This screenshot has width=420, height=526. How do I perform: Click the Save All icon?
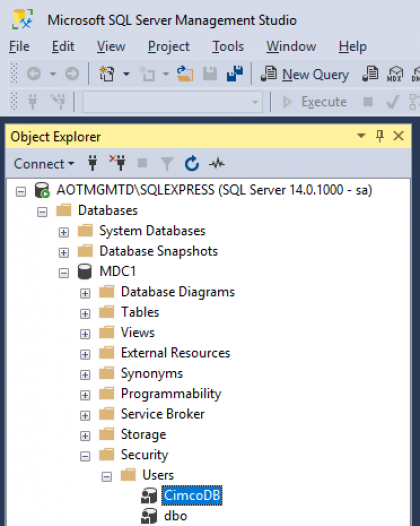tap(235, 73)
